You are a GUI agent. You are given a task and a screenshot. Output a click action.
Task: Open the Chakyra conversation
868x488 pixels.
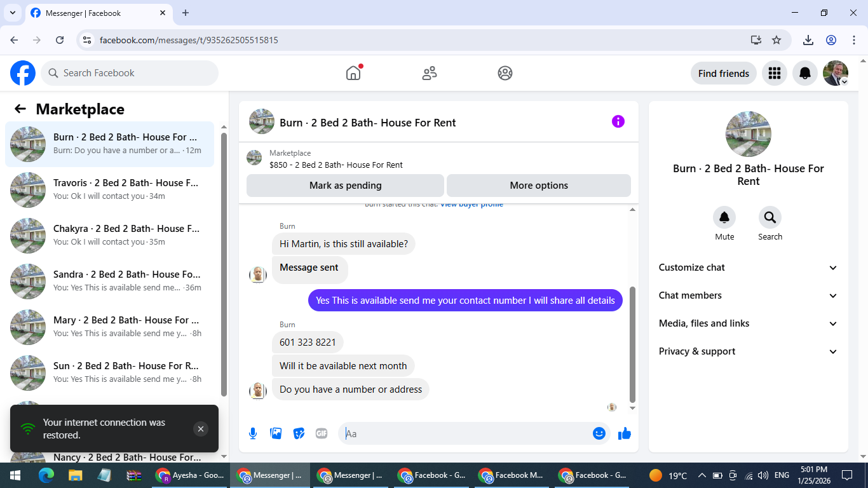pos(110,236)
